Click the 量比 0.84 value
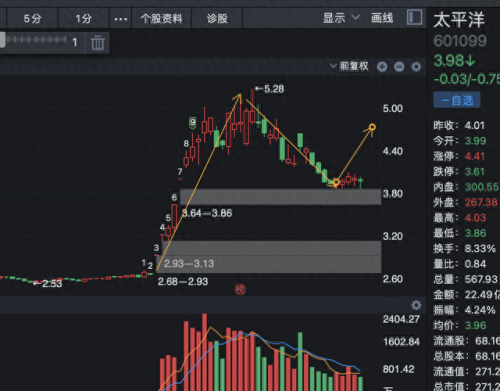 476,264
